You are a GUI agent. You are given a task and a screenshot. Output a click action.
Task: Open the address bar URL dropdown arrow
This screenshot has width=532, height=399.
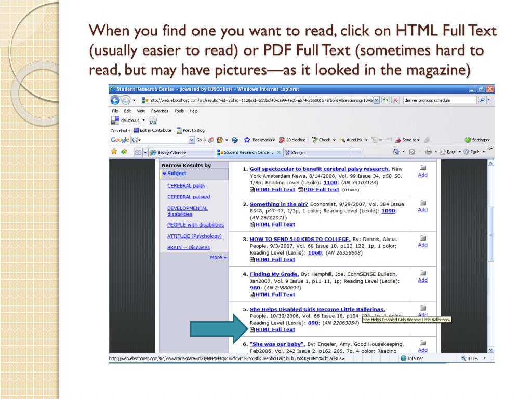(x=376, y=100)
